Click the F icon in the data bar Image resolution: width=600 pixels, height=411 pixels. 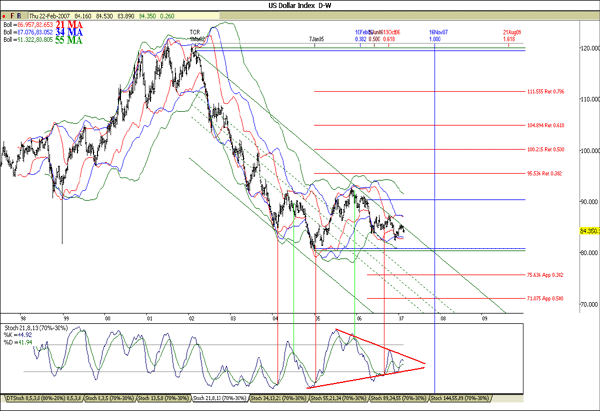pyautogui.click(x=12, y=16)
